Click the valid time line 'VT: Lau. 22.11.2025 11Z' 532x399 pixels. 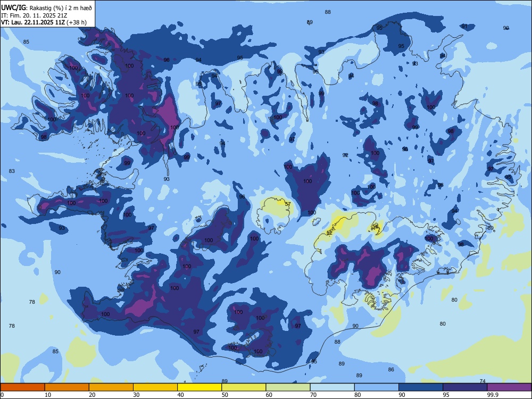coord(33,22)
